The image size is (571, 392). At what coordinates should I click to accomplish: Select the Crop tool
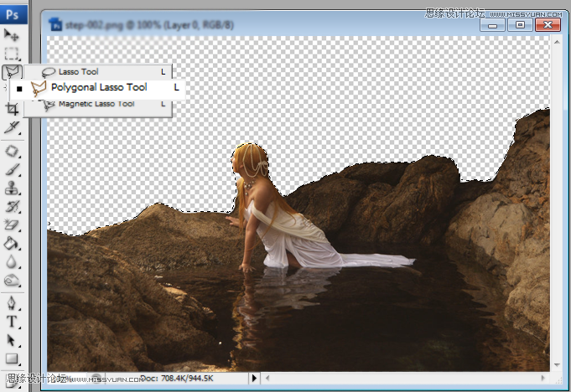tap(11, 109)
